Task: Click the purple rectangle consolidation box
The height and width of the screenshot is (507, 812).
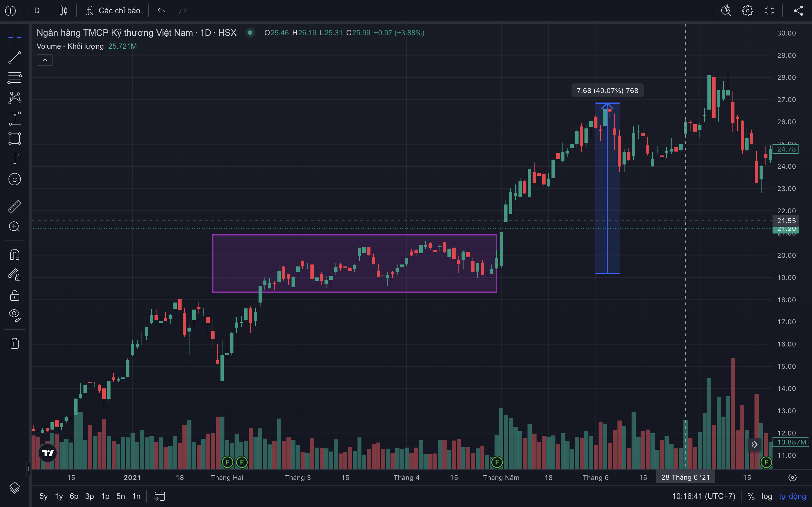Action: coord(235,255)
